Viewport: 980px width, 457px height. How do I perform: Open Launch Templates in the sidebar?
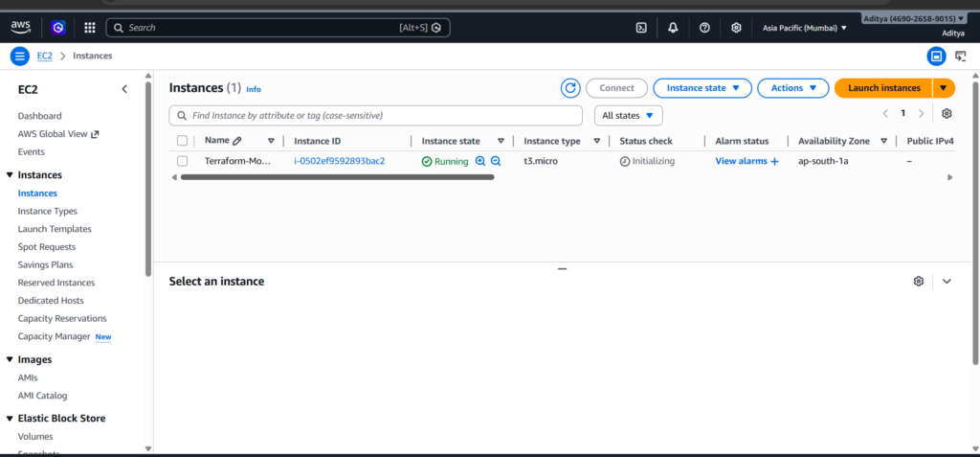[x=55, y=229]
